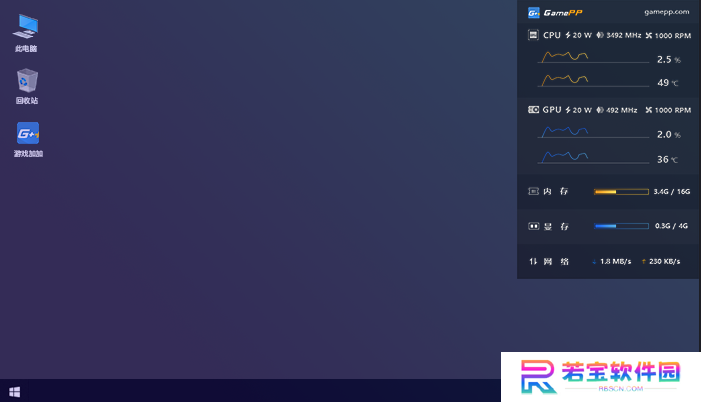Visit the gamepp.com link
The height and width of the screenshot is (402, 701).
coord(667,12)
